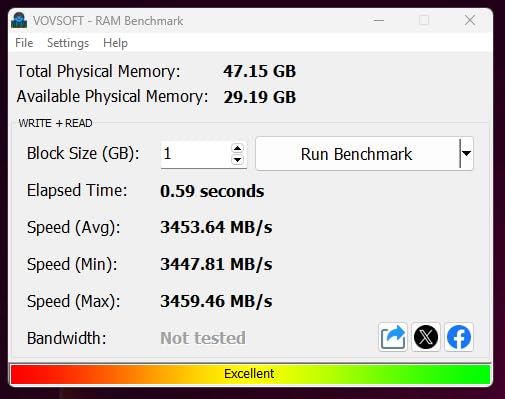Expand the Run Benchmark dropdown arrow
505x399 pixels.
(466, 153)
